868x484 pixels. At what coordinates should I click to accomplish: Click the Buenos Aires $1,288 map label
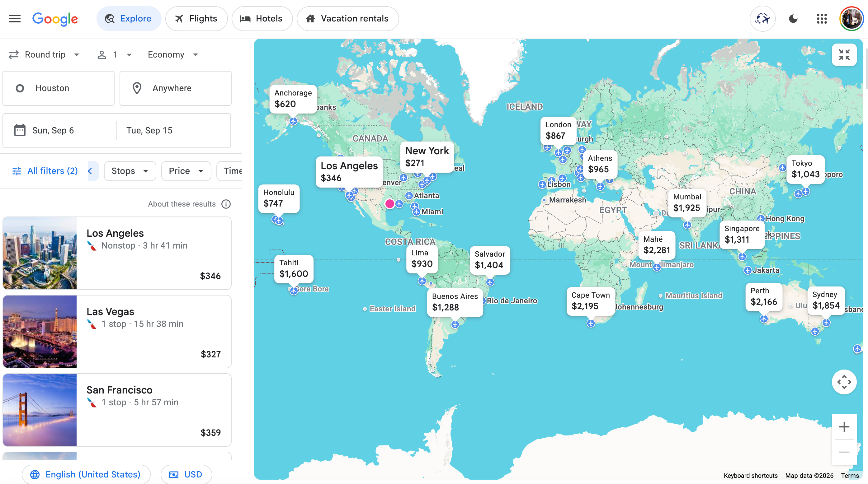455,302
